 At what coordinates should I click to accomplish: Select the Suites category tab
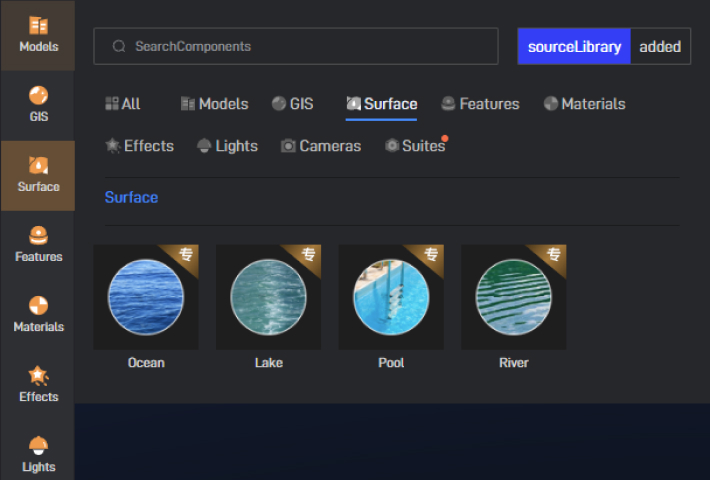[x=415, y=146]
